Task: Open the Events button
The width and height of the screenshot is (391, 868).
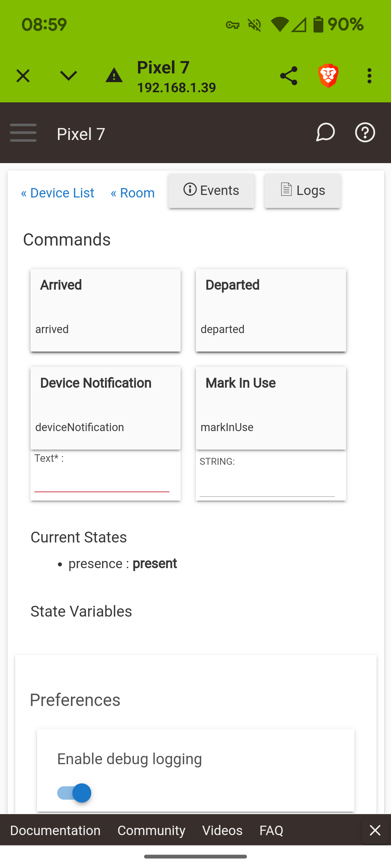Action: point(211,191)
